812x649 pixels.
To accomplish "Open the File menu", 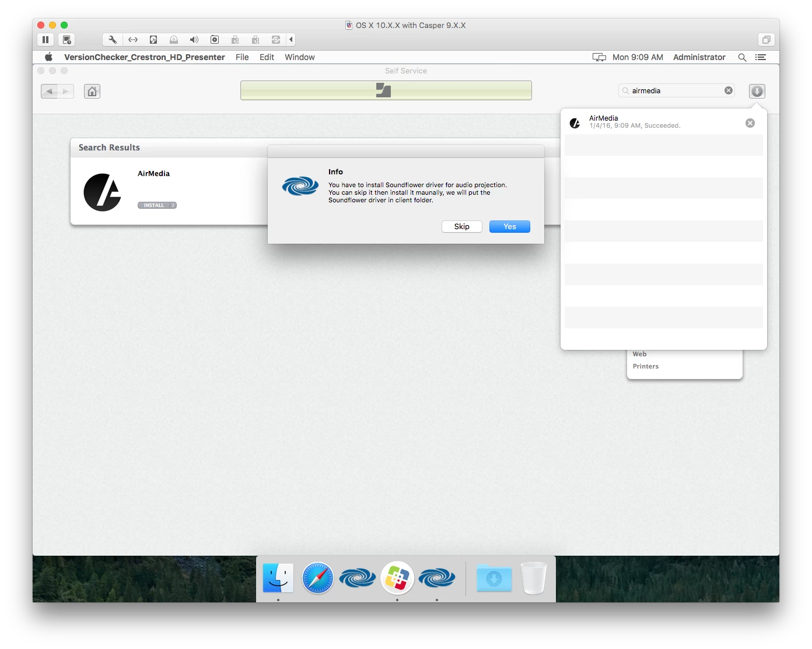I will [x=242, y=57].
